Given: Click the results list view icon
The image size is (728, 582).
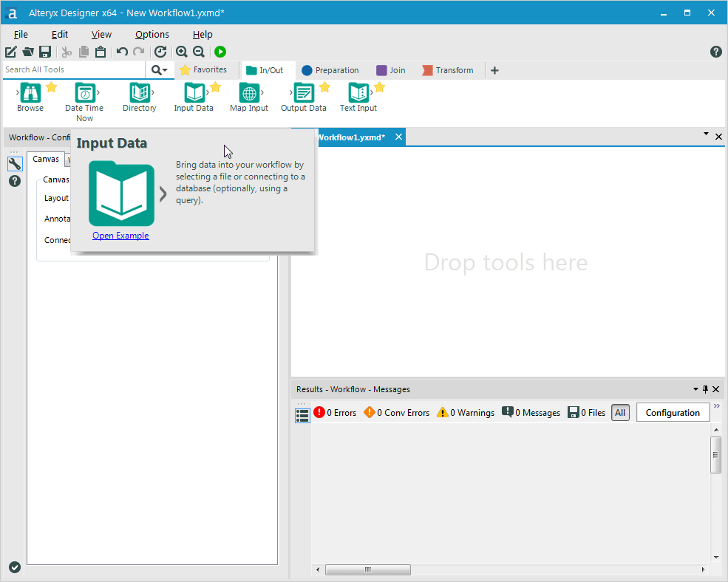Looking at the screenshot, I should (302, 415).
